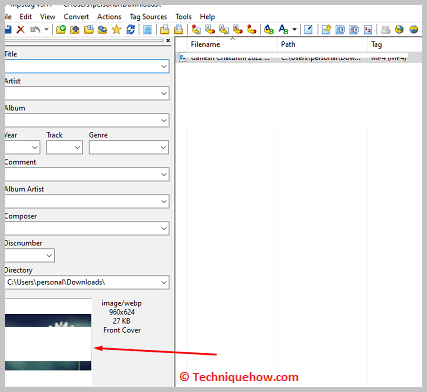The height and width of the screenshot is (392, 427).
Task: Open the Tools menu
Action: pos(184,17)
